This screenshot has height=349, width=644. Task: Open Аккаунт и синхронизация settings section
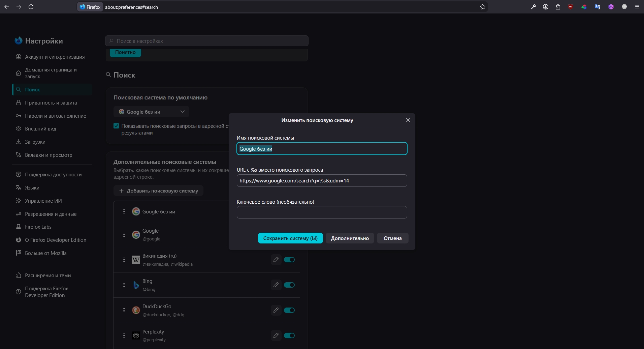(52, 57)
